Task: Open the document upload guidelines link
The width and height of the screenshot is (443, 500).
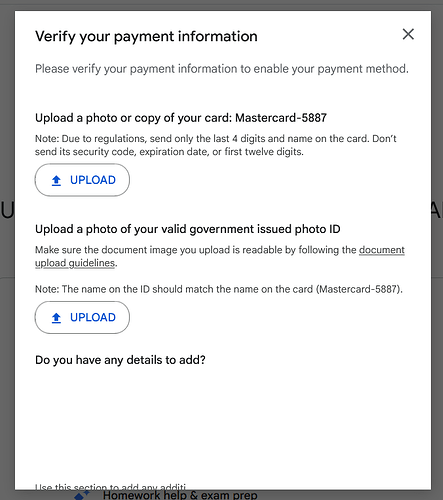Action: (220, 256)
